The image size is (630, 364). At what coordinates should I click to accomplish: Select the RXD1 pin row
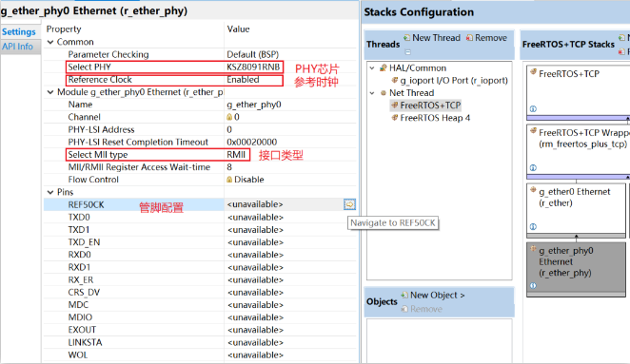pos(200,267)
